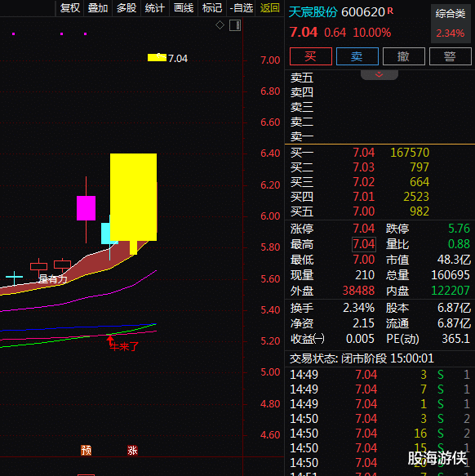This screenshot has height=476, width=475.
Task: Click the 买四 price 7.01
Action: click(x=364, y=197)
